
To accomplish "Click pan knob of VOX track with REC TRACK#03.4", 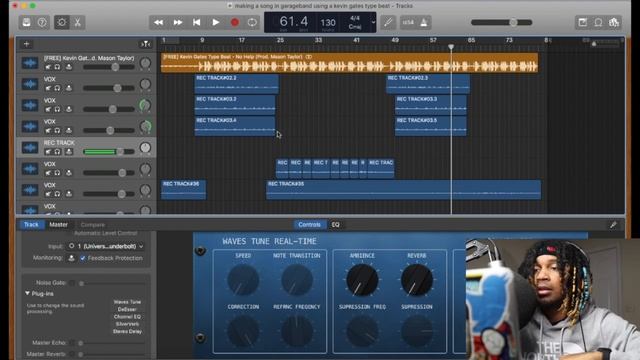I will [145, 127].
